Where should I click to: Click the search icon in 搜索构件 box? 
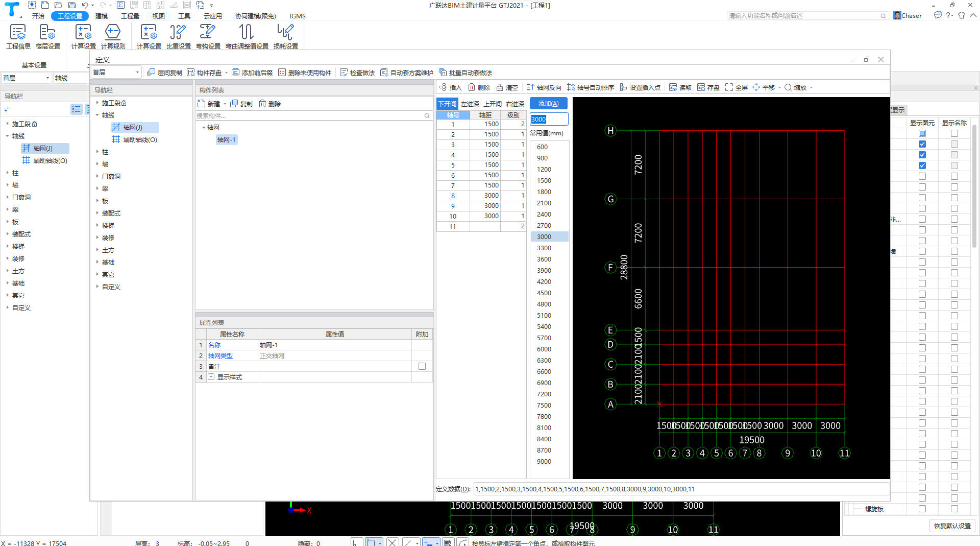click(x=427, y=116)
